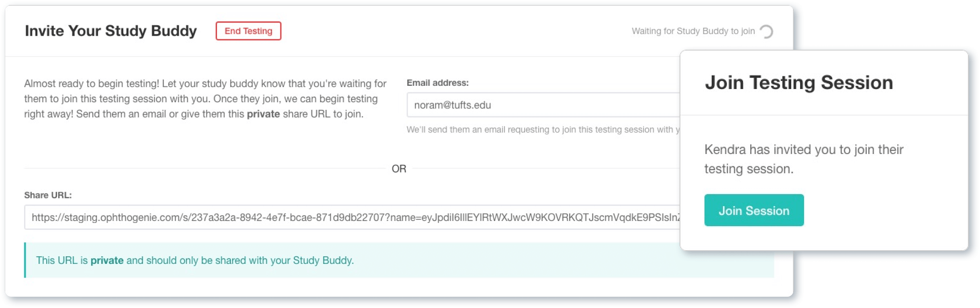This screenshot has height=308, width=980.
Task: Click the OR divider text
Action: point(399,169)
